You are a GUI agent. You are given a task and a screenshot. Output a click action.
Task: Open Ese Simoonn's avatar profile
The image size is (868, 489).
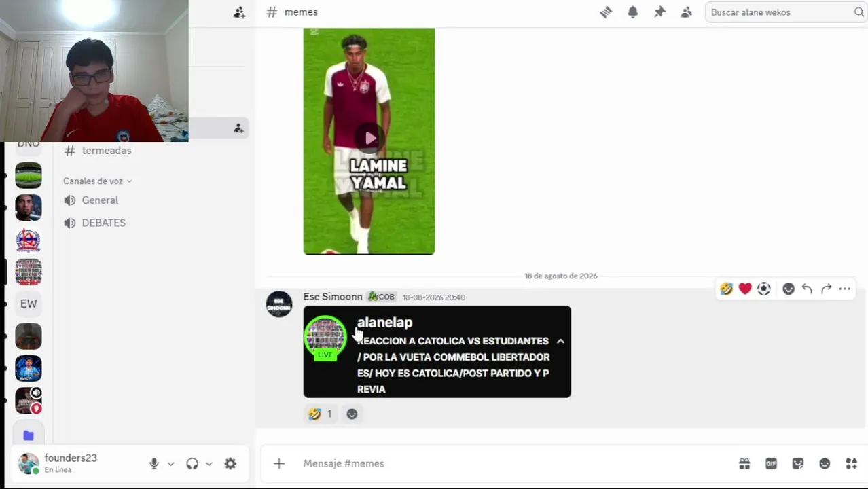point(279,304)
